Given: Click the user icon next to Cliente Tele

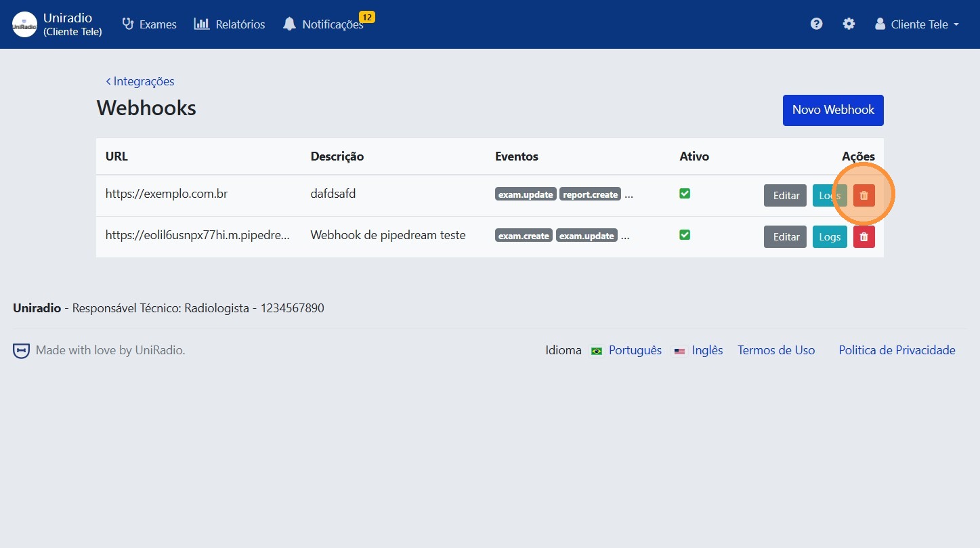Looking at the screenshot, I should (x=879, y=24).
